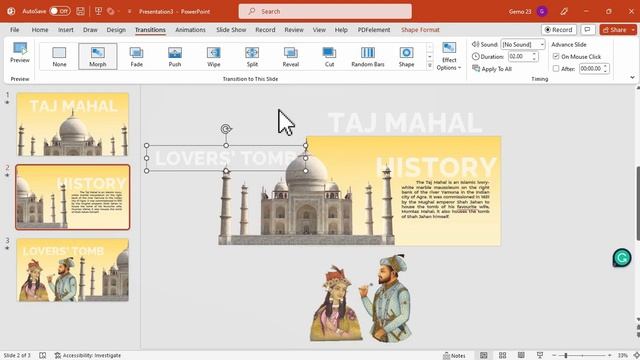Open Customize Quick Access Toolbar dropdown
The width and height of the screenshot is (640, 360).
(x=129, y=11)
